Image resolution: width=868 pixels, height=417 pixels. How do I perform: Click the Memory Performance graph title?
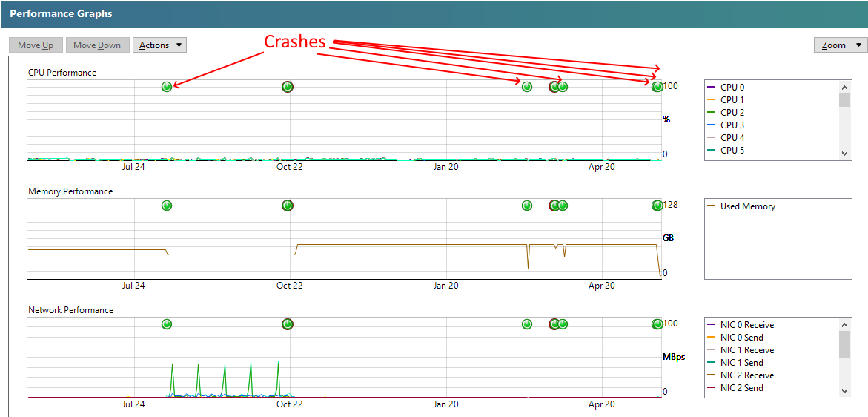tap(70, 191)
